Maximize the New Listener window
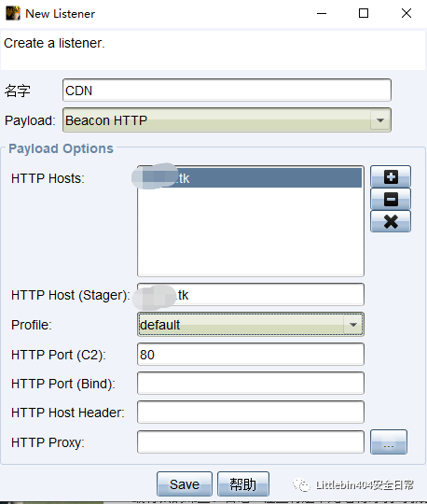Image resolution: width=427 pixels, height=504 pixels. click(x=364, y=13)
